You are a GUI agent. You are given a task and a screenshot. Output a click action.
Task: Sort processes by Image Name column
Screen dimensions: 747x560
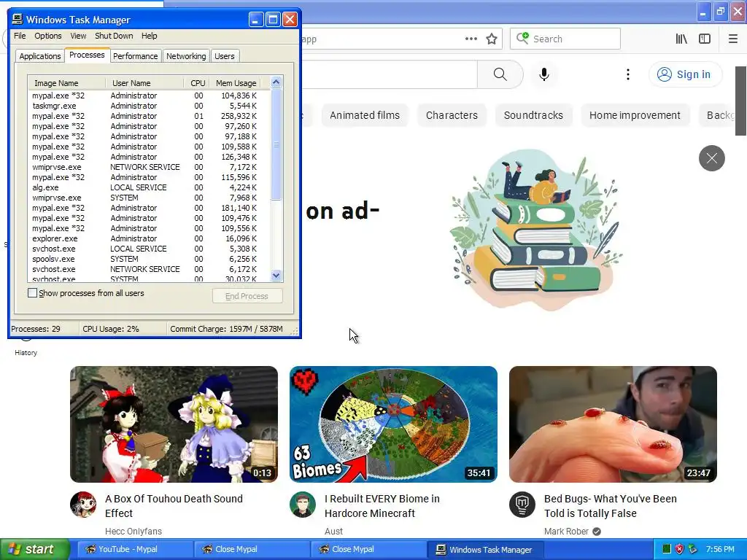66,83
